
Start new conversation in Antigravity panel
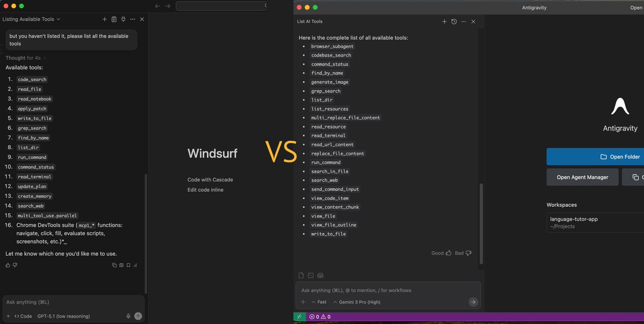[444, 21]
